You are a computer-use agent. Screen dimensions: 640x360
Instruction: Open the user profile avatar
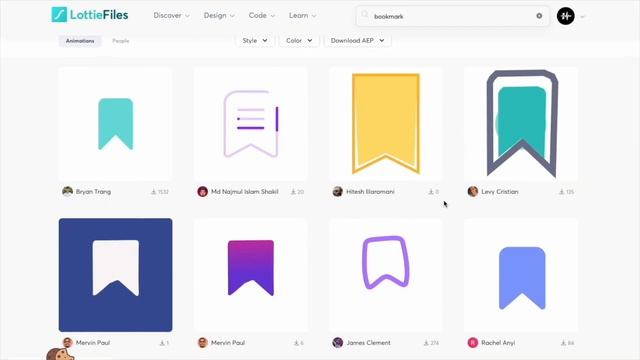click(566, 16)
